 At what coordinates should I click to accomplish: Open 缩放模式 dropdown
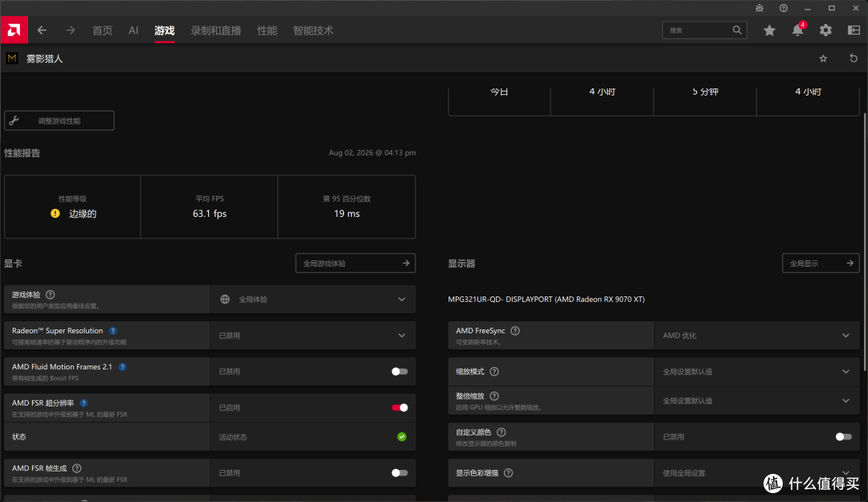coord(757,371)
